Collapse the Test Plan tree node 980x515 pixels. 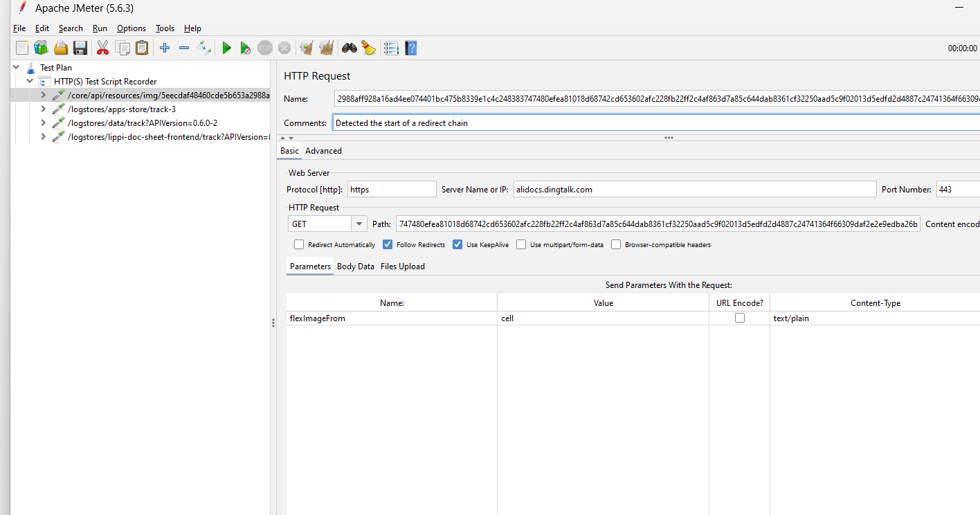pos(16,68)
